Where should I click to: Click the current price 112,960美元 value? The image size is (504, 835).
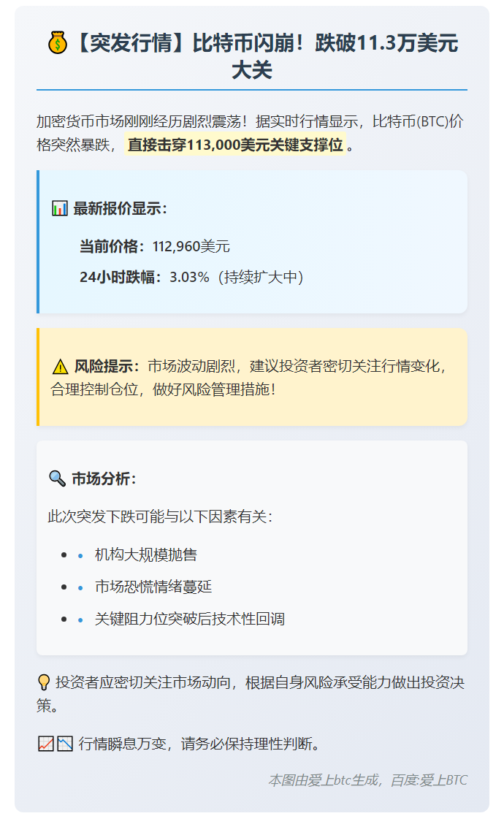pos(191,247)
